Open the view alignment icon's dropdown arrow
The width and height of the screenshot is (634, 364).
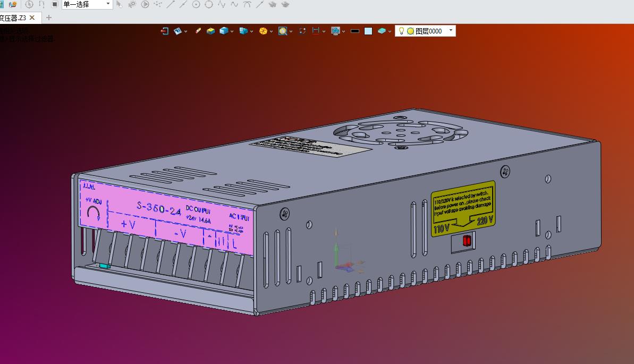point(185,31)
